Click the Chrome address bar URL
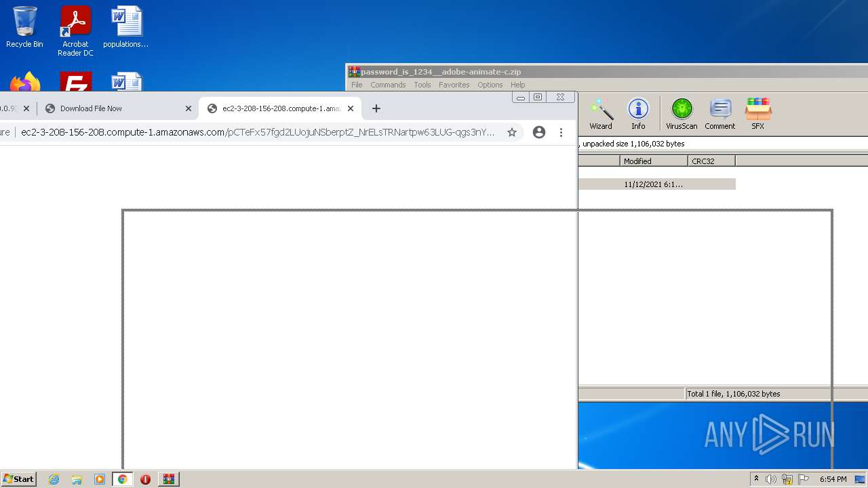This screenshot has height=488, width=868. point(258,132)
